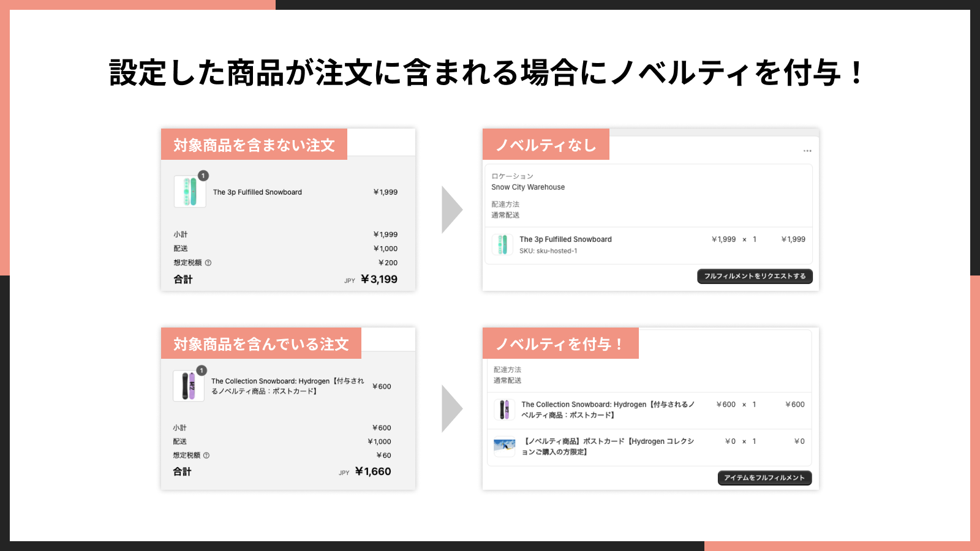Click the 3p Snowboard image in ノベルティなし card
Image resolution: width=980 pixels, height=551 pixels.
502,244
